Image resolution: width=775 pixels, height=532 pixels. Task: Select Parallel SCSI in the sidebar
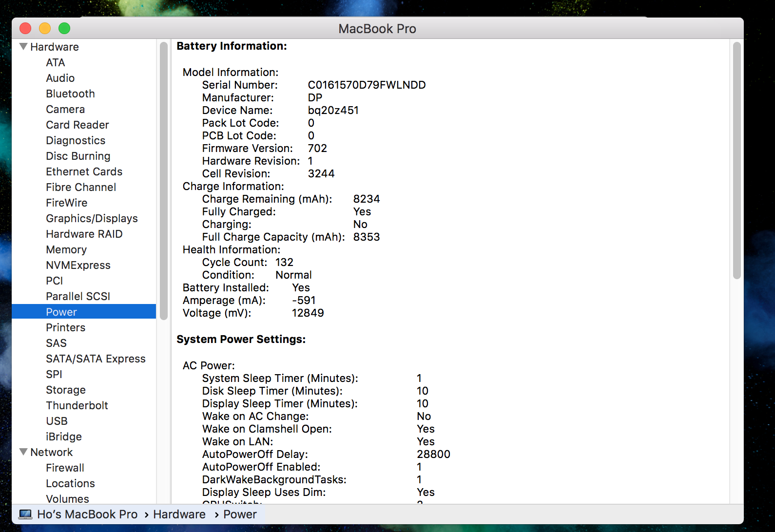point(78,296)
